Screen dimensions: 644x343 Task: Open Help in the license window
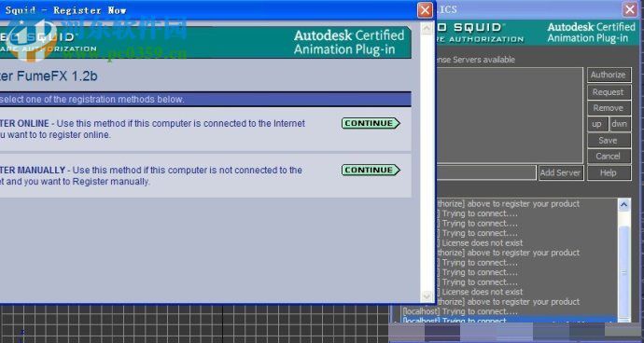point(609,172)
